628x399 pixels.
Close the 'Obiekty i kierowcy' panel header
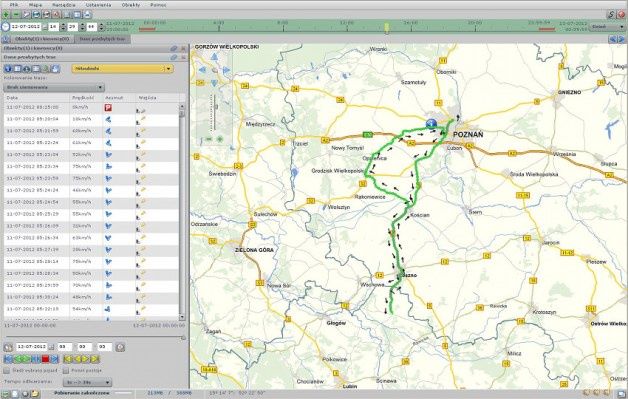pos(183,48)
